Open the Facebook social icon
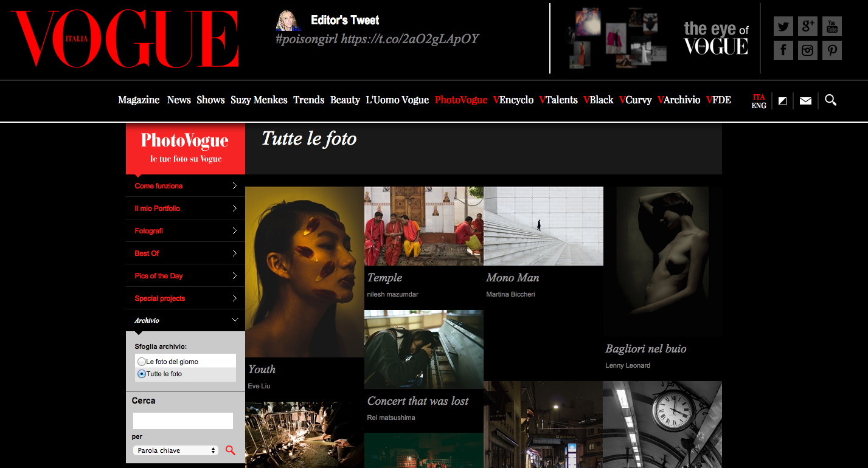 pos(783,50)
